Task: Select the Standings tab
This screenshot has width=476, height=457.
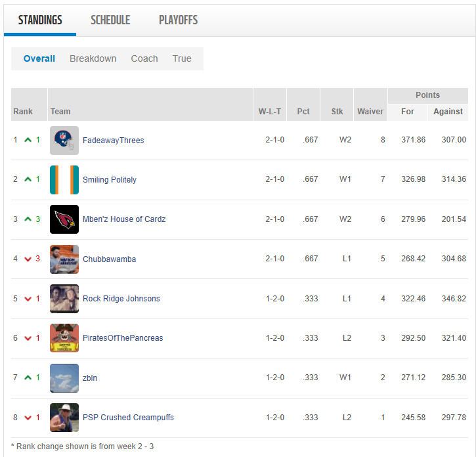Action: click(40, 20)
